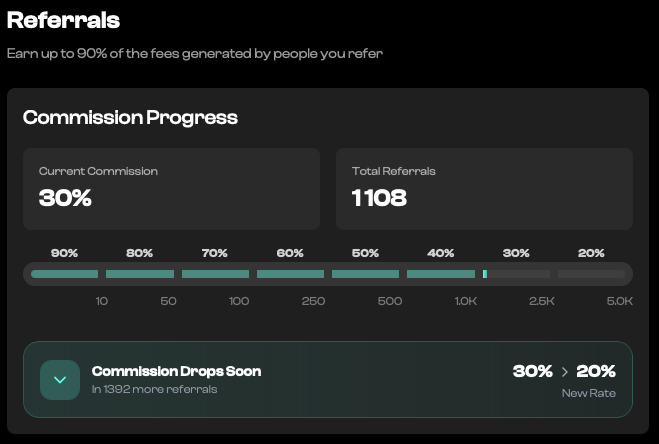Image resolution: width=659 pixels, height=444 pixels.
Task: Click the bright current-position marker in the 30% segment
Action: pyautogui.click(x=485, y=274)
